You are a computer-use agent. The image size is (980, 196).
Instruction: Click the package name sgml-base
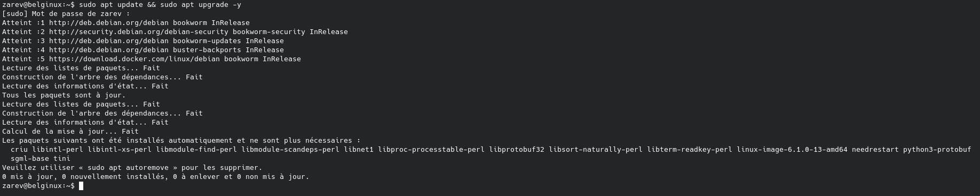[x=29, y=159]
